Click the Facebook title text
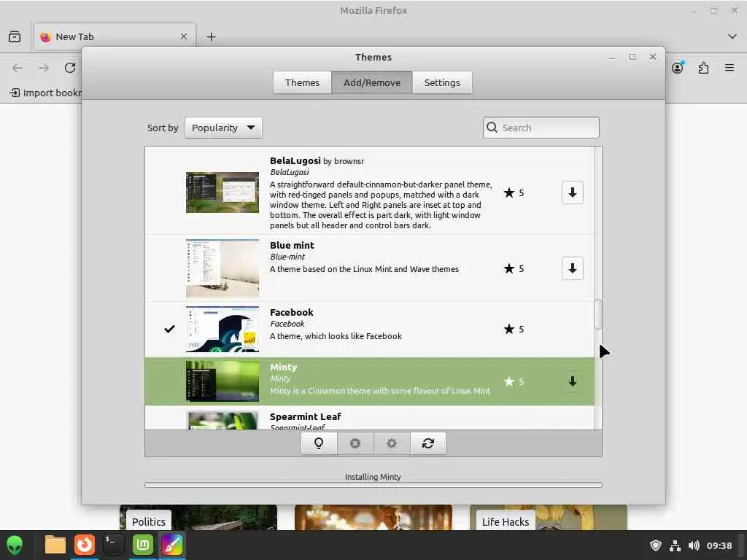The image size is (747, 560). tap(292, 312)
